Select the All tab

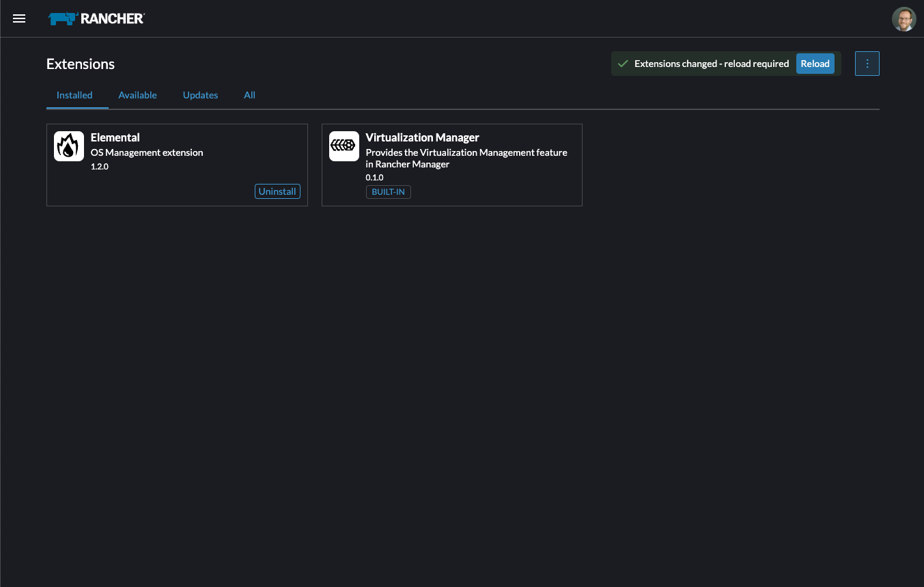pyautogui.click(x=249, y=95)
